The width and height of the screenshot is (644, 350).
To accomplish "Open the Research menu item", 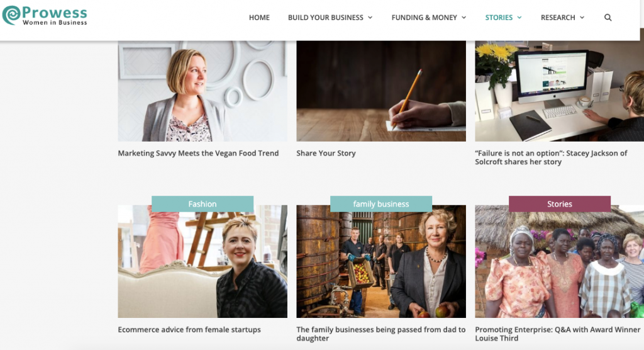I will coord(558,17).
